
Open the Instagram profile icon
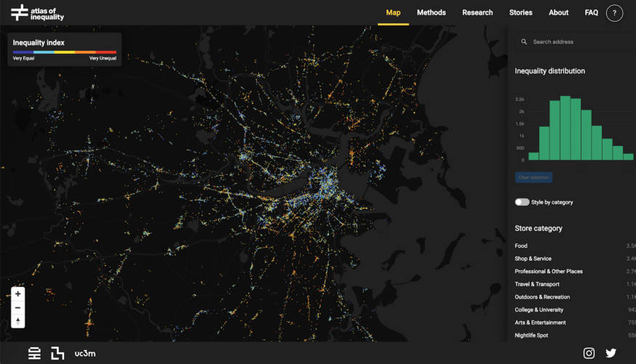tap(589, 353)
